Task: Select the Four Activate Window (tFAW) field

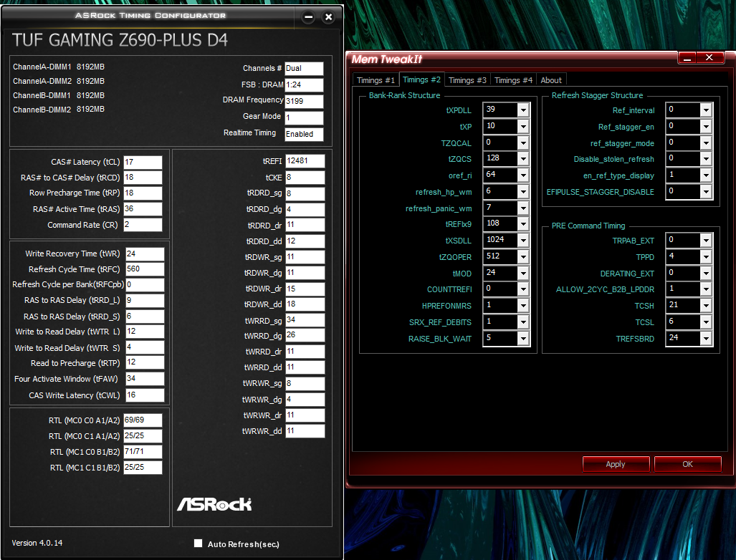Action: pyautogui.click(x=145, y=379)
